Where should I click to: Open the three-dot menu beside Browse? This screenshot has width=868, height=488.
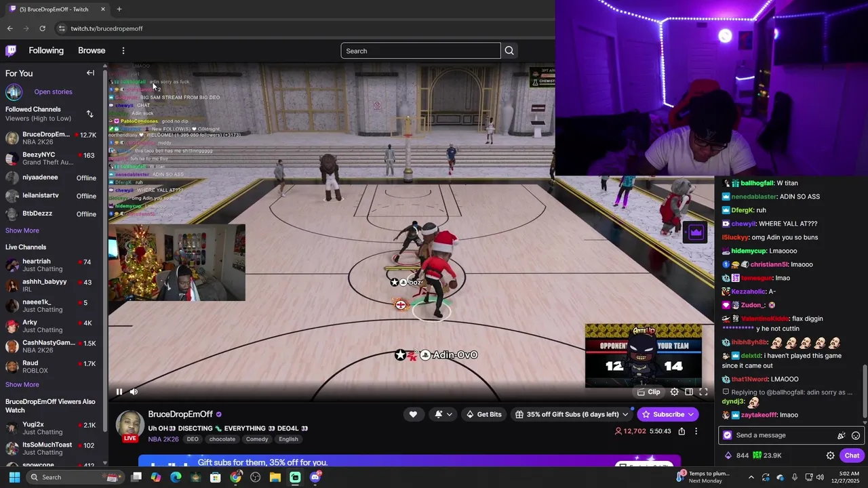pos(123,51)
